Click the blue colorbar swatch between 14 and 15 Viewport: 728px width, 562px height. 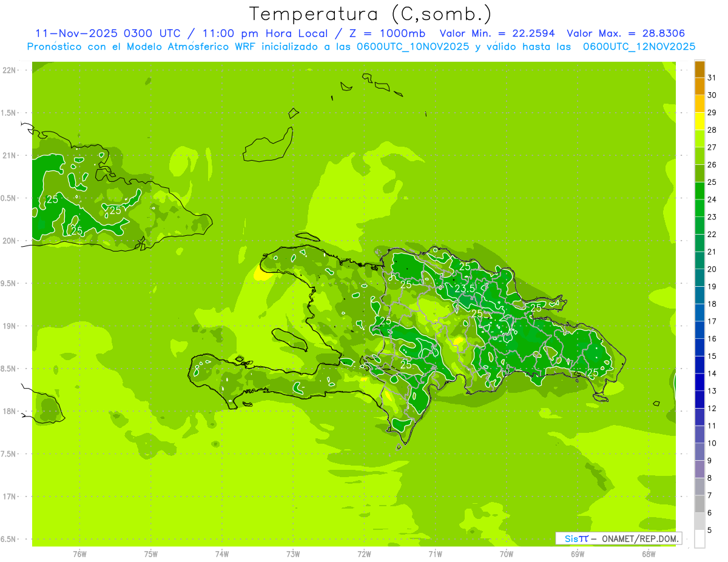[x=699, y=365]
